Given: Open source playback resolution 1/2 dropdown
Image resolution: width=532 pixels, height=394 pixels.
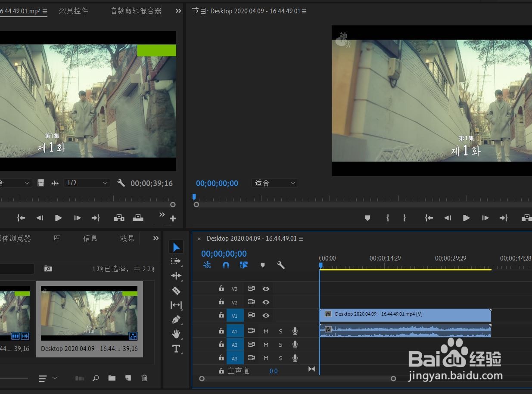Looking at the screenshot, I should pyautogui.click(x=87, y=183).
